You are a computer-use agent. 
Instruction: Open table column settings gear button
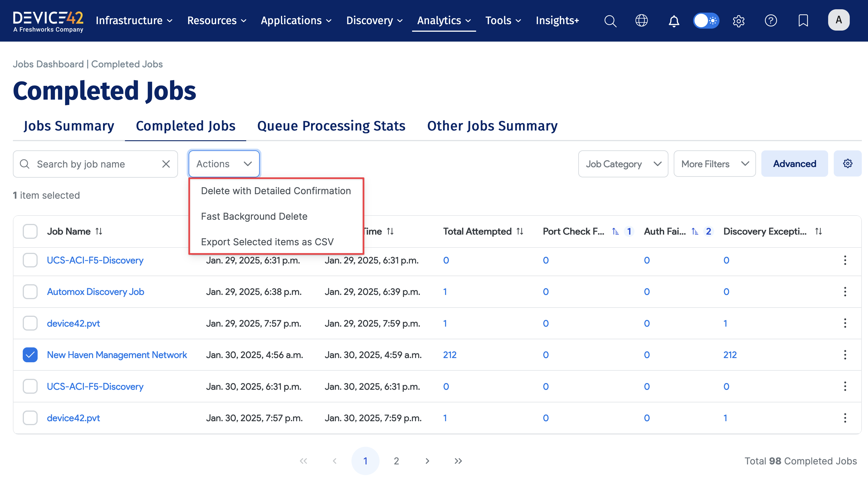[x=848, y=164]
